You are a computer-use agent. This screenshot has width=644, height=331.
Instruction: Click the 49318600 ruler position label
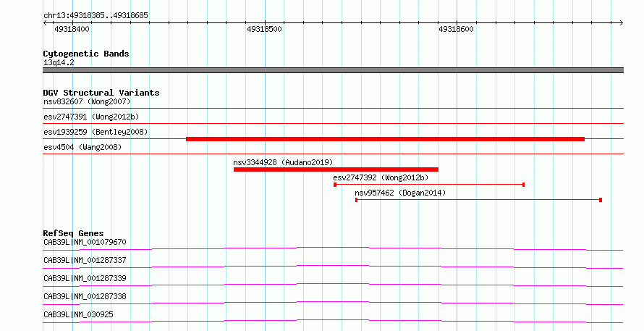(457, 29)
